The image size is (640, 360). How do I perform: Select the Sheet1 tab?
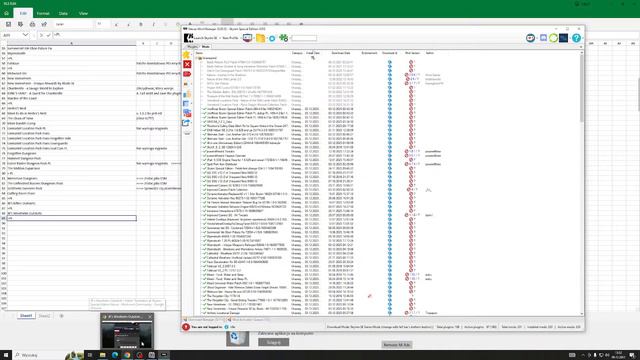pos(26,316)
